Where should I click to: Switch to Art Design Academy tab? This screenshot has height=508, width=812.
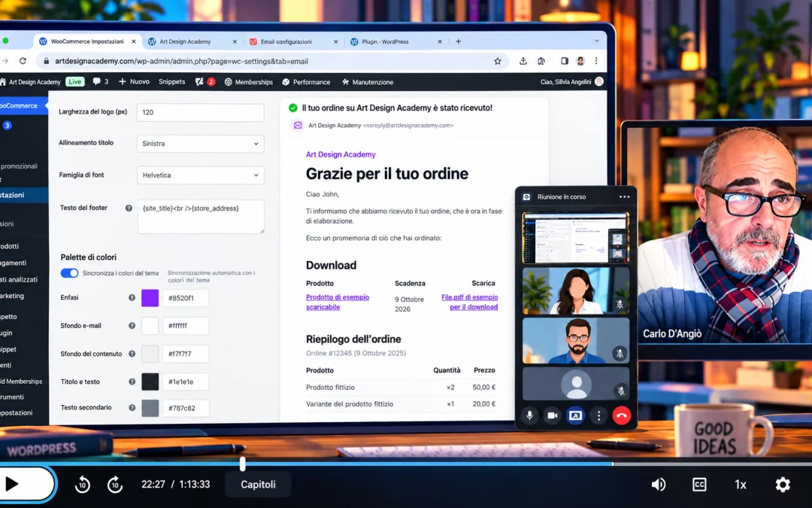pyautogui.click(x=185, y=41)
